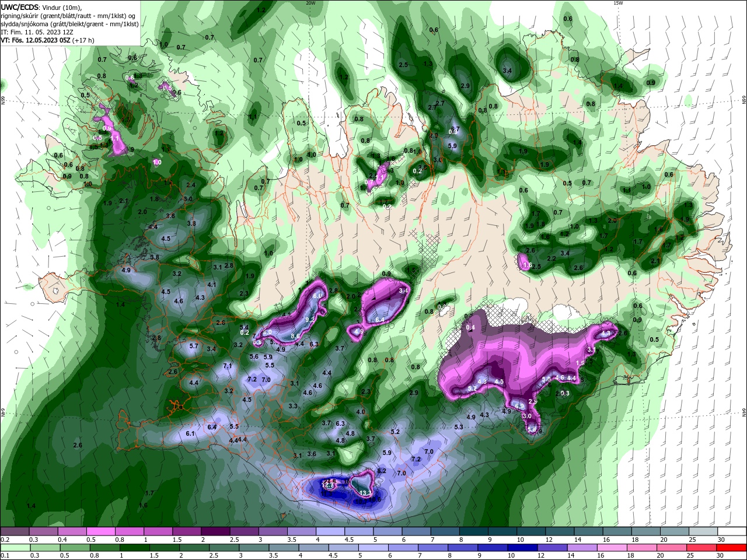Click the 'slydda/snjókoma' legend description line

tap(69, 24)
